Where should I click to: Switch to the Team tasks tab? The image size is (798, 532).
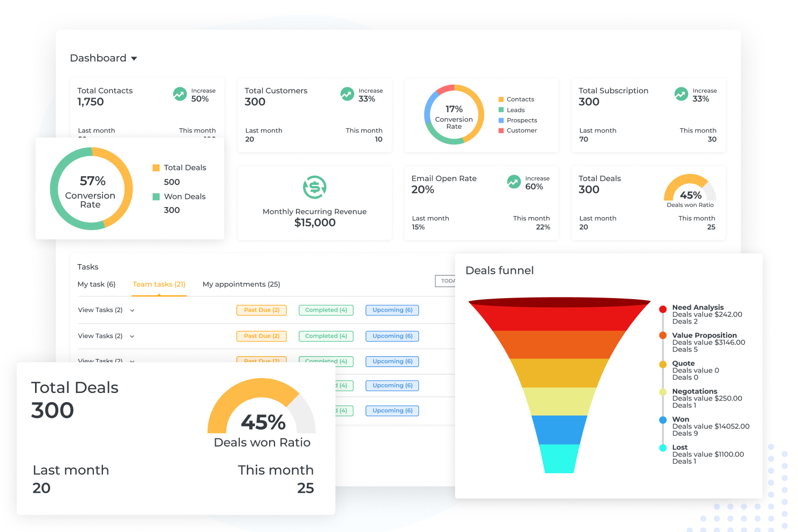(159, 284)
